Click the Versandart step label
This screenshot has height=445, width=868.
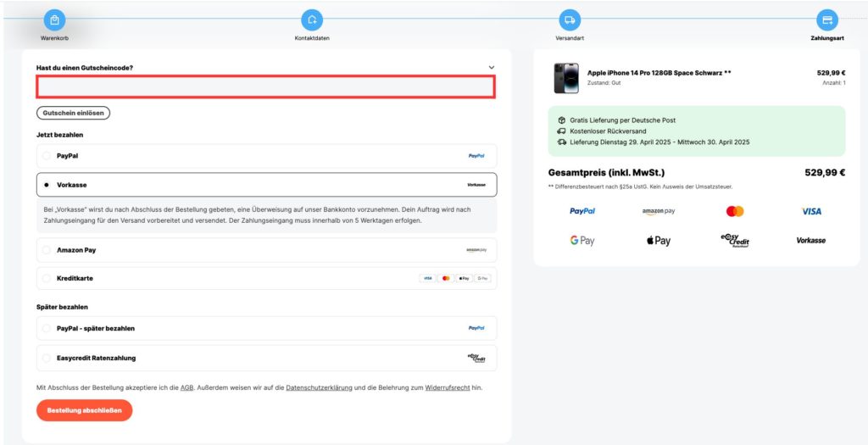pyautogui.click(x=570, y=38)
